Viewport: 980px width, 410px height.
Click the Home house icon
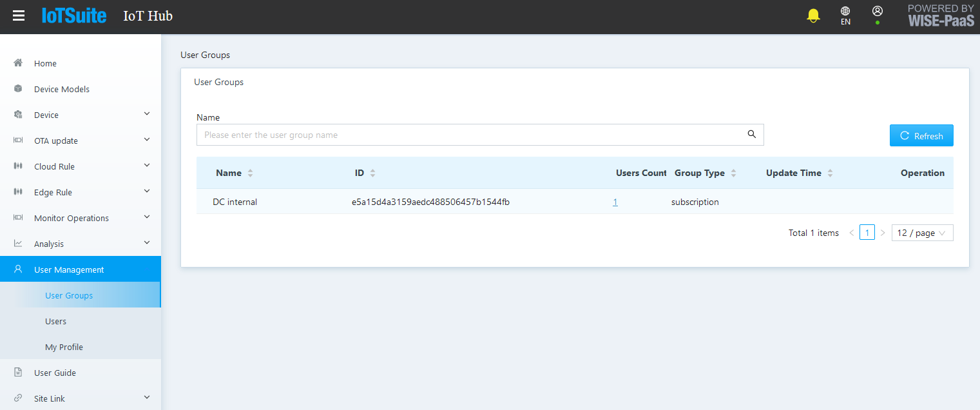[x=18, y=63]
